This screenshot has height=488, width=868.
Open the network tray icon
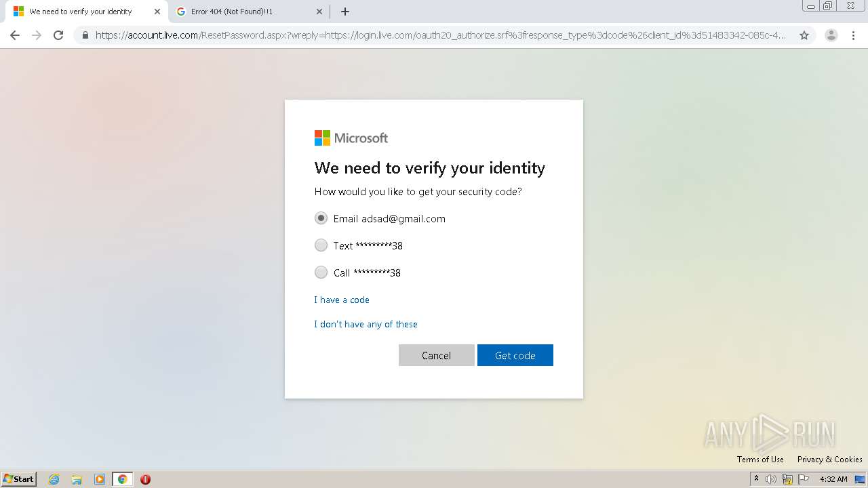(787, 479)
